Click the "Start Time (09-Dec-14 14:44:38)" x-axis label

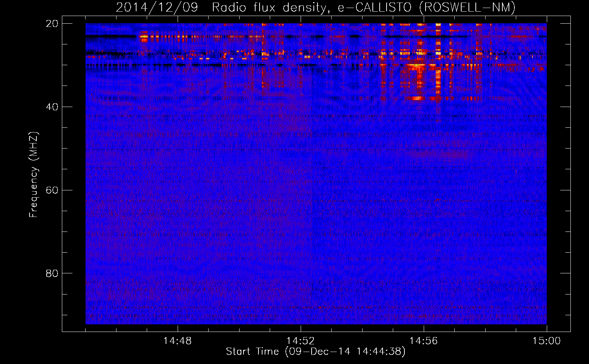tap(316, 352)
